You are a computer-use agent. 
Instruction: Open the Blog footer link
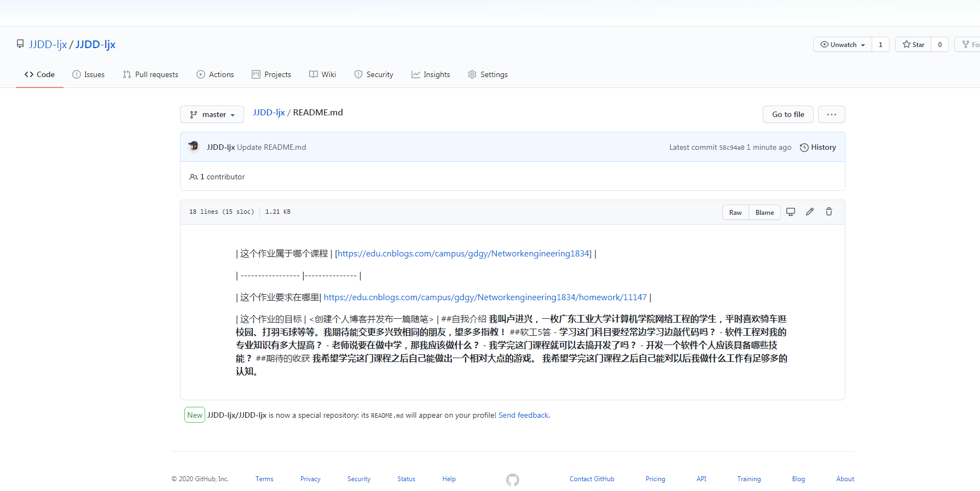798,478
